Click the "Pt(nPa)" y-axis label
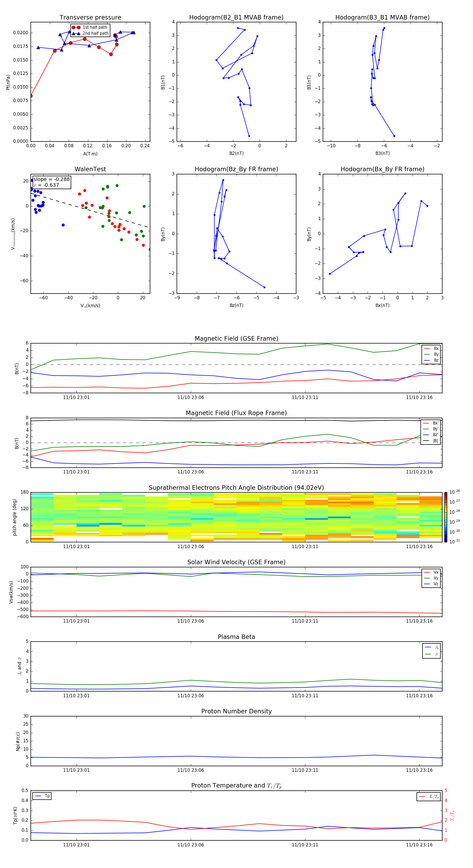 point(8,82)
